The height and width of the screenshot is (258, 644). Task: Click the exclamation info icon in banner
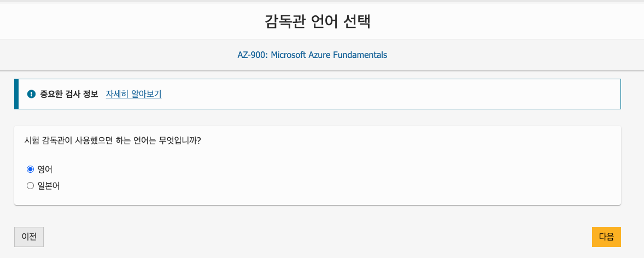(31, 94)
